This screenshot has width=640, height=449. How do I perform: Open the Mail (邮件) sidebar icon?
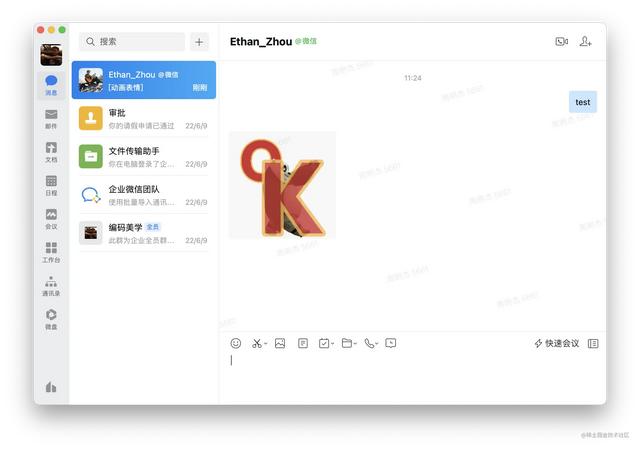tap(51, 118)
